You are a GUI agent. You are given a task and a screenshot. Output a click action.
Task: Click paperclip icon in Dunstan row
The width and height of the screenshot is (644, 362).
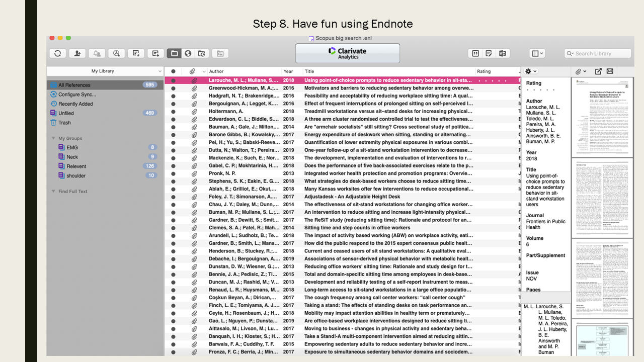click(194, 266)
